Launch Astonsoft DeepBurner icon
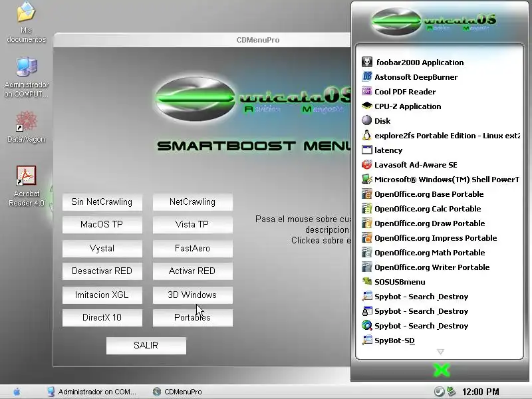Screen dimensions: 532x399 [x=367, y=76]
